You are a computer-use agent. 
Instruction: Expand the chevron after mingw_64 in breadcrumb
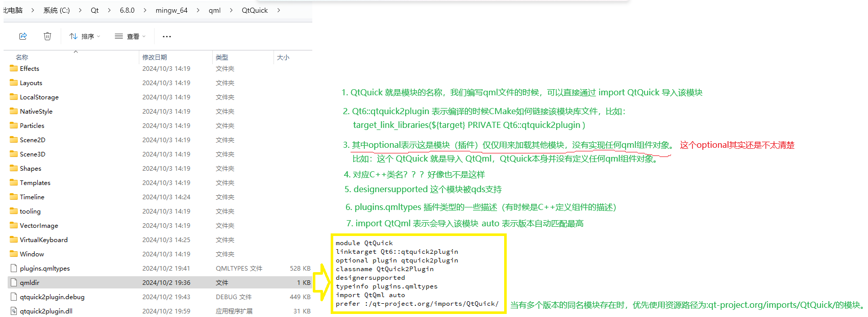198,10
